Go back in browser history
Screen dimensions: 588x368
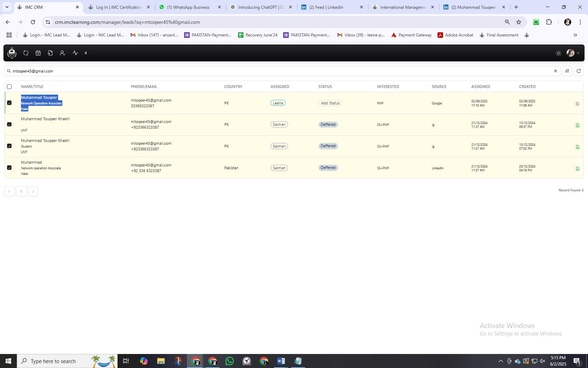click(x=8, y=22)
